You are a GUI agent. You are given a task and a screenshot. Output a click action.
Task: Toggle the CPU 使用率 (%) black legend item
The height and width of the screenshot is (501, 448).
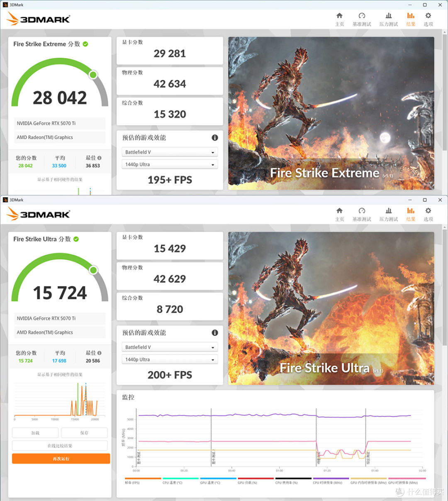pos(293,481)
